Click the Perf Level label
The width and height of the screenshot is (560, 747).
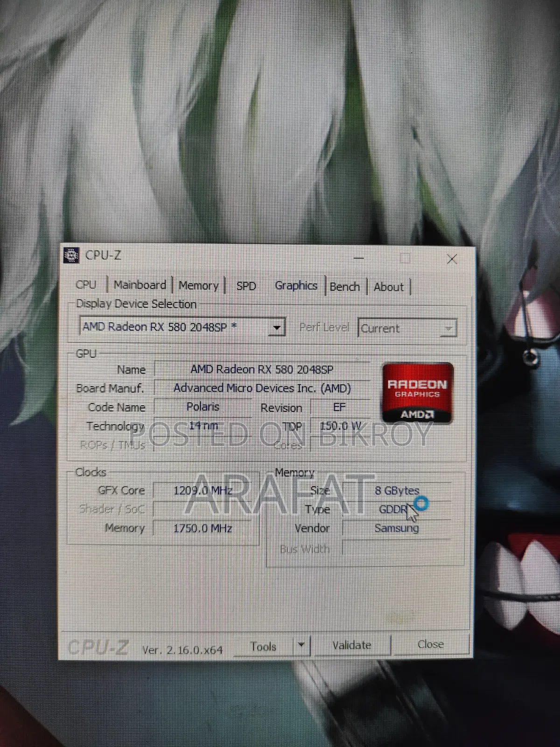[x=324, y=327]
